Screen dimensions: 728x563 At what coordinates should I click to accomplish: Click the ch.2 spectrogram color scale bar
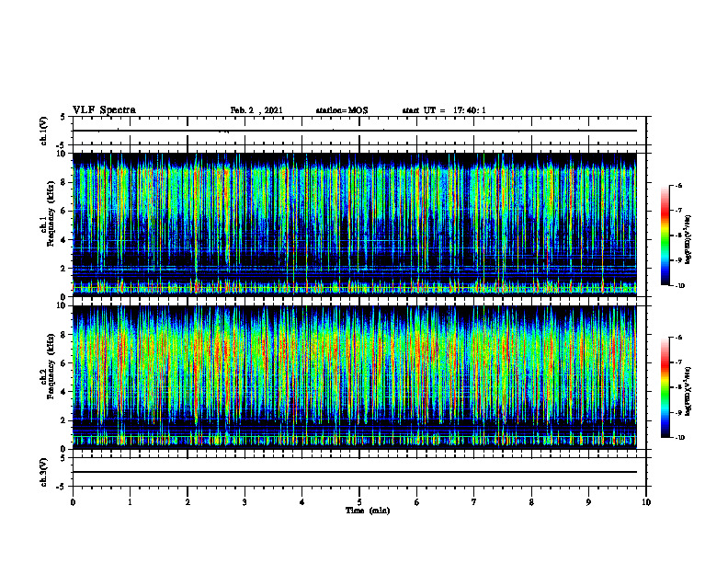point(665,387)
